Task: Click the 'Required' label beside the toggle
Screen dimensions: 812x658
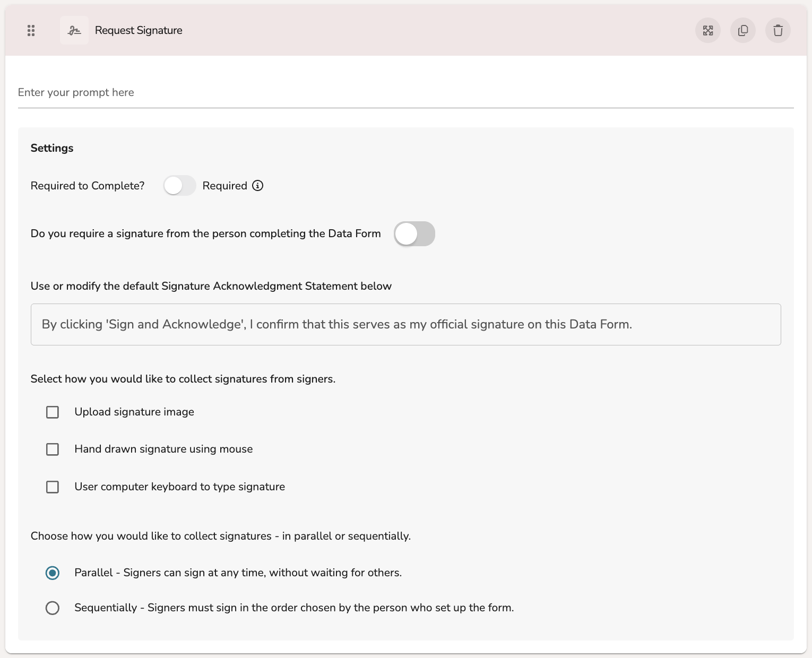Action: click(224, 186)
